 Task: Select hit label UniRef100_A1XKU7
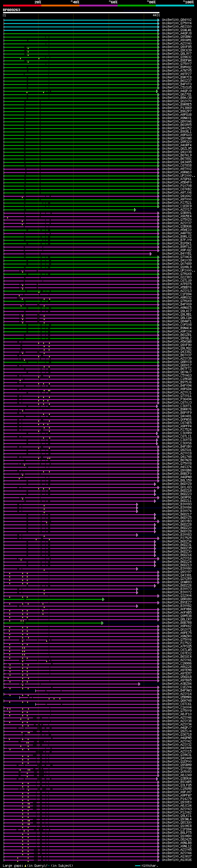[177, 856]
